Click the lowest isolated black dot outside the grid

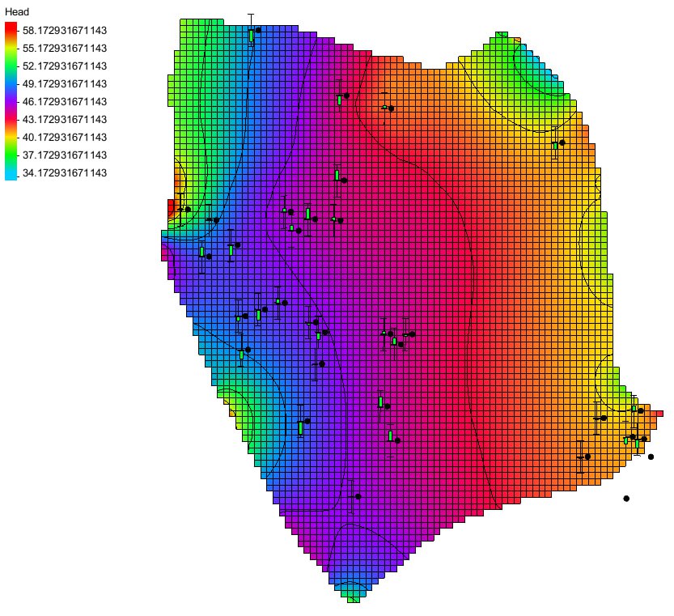(626, 499)
